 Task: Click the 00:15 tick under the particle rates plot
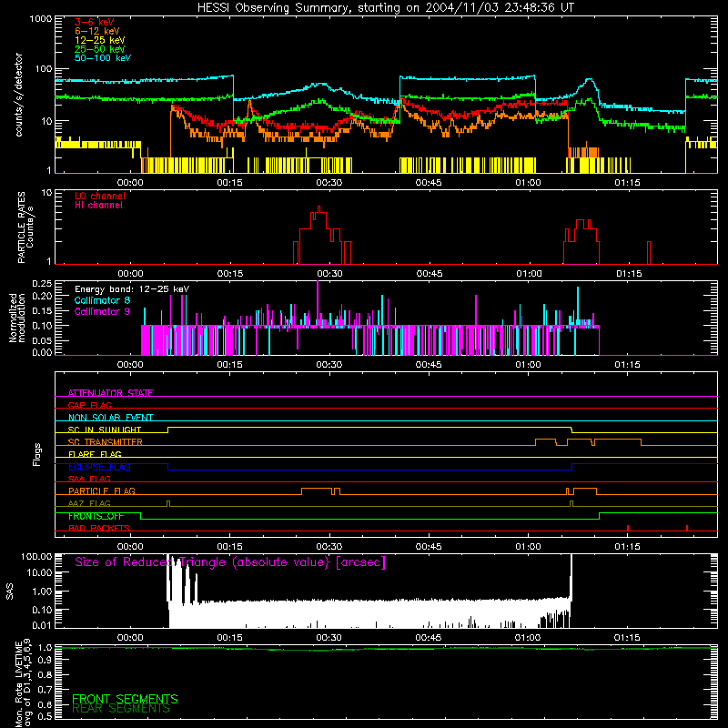click(230, 274)
